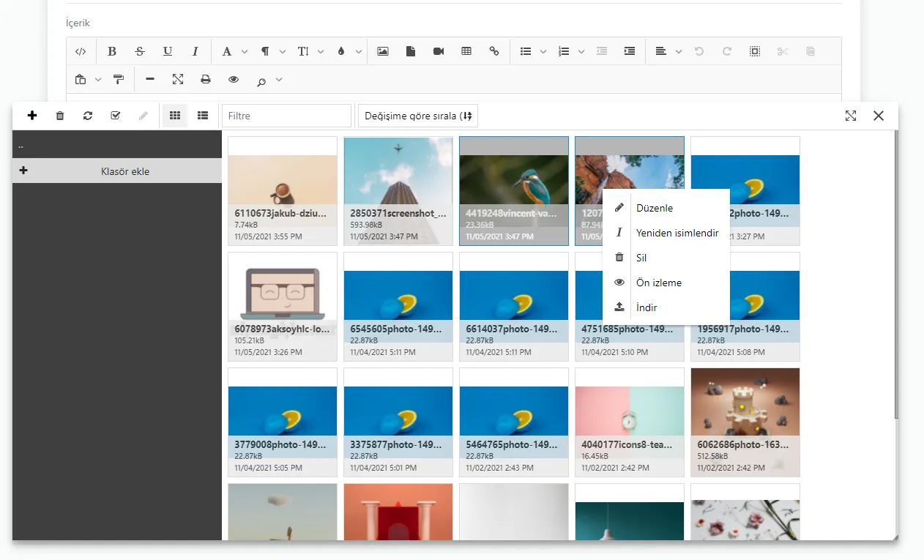This screenshot has height=560, width=924.
Task: Click the text alignment icon
Action: point(661,51)
